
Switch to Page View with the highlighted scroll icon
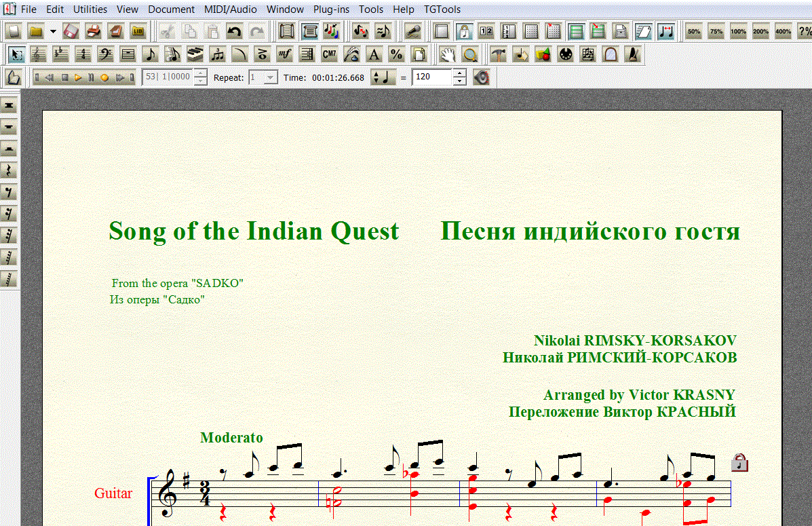click(x=309, y=32)
